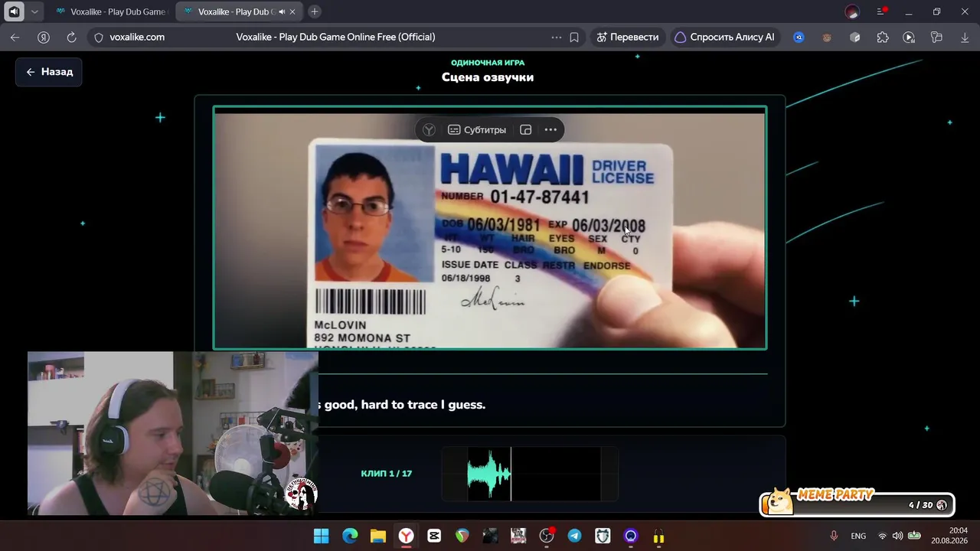This screenshot has height=551, width=980.
Task: Switch to Yandex Browser in taskbar
Action: point(406,536)
